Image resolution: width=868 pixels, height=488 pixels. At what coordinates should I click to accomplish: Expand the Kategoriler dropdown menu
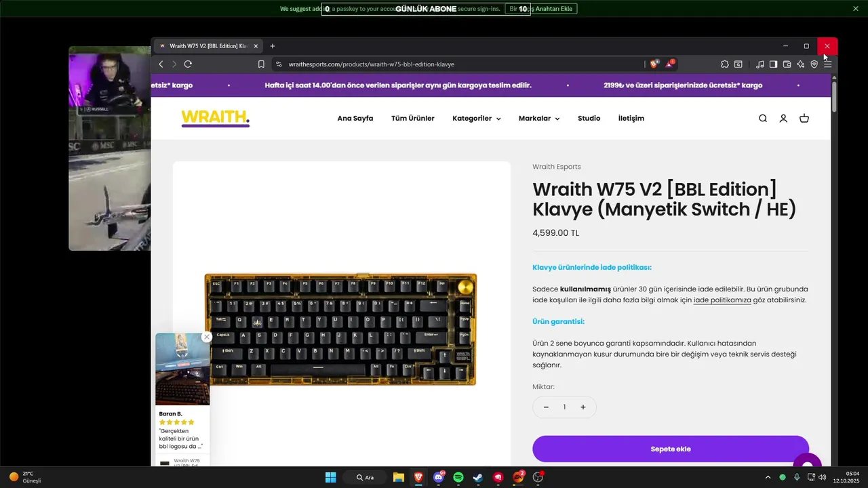[476, 119]
